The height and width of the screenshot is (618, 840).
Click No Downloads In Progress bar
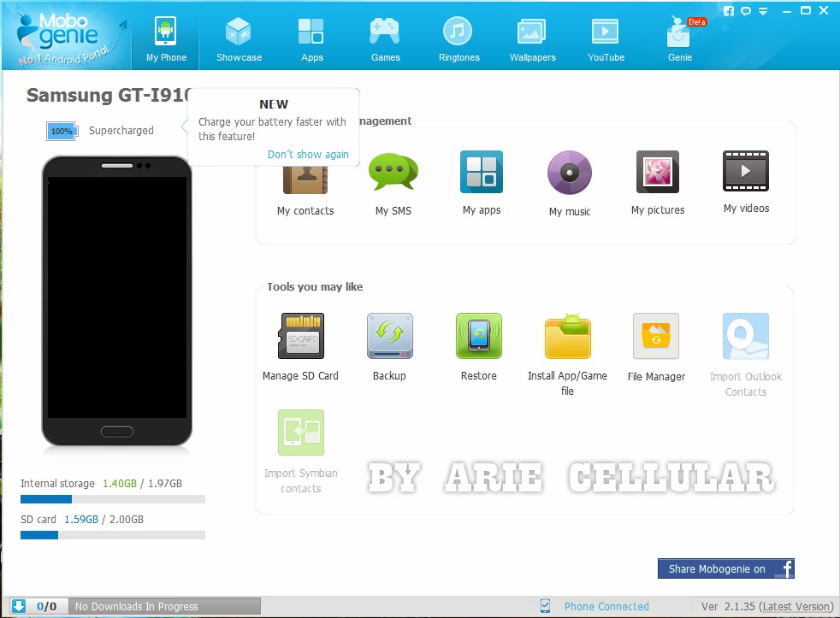click(x=164, y=606)
